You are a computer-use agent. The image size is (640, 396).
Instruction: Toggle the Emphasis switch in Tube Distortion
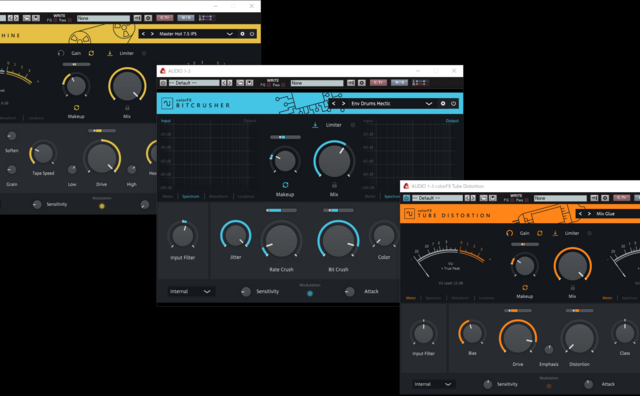(x=549, y=349)
